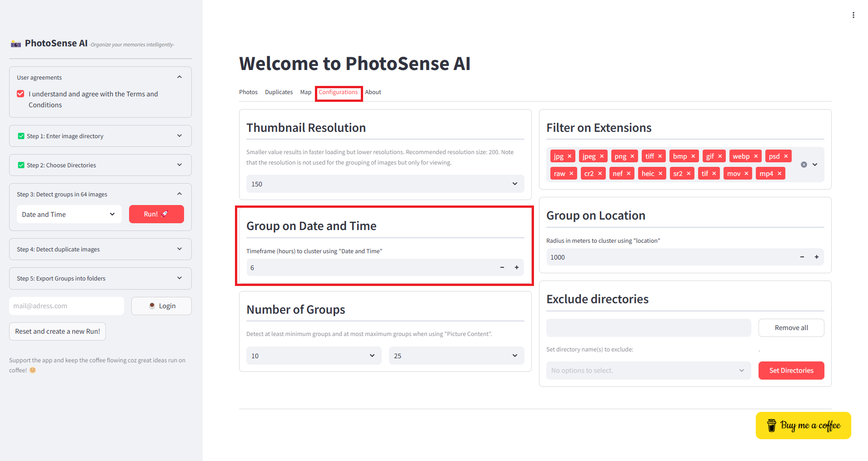Switch to the Map tab

(306, 92)
